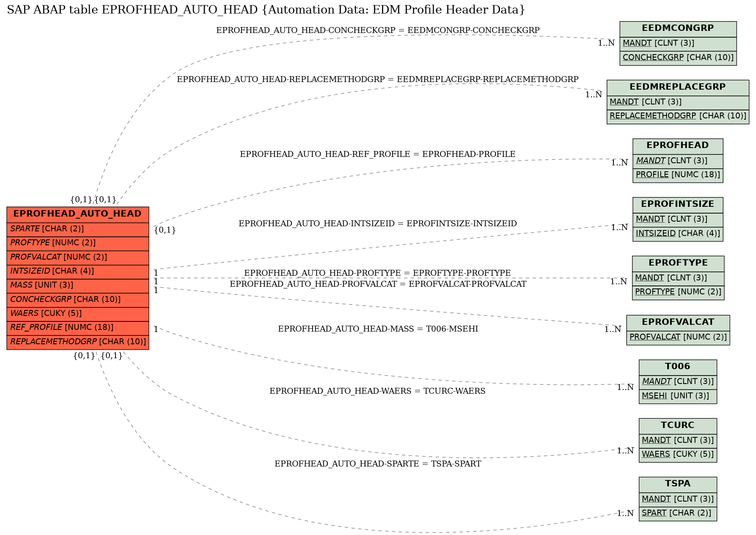
Task: Select WAERS [CUKY (5)] in main table
Action: [78, 314]
